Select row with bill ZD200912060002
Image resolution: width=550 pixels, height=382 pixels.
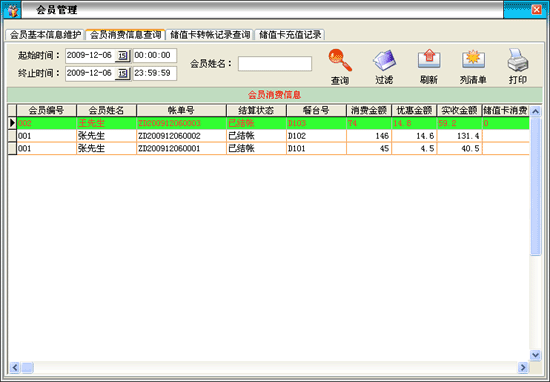click(268, 136)
